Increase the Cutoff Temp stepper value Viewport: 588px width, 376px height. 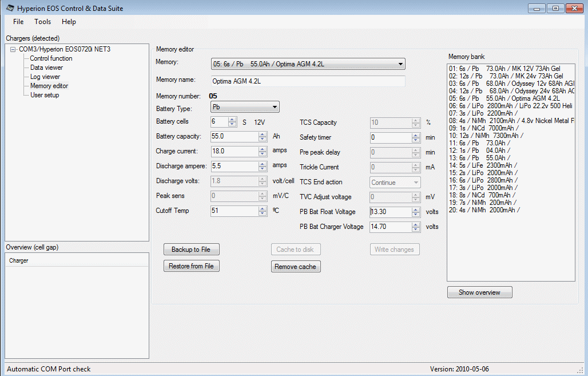263,208
